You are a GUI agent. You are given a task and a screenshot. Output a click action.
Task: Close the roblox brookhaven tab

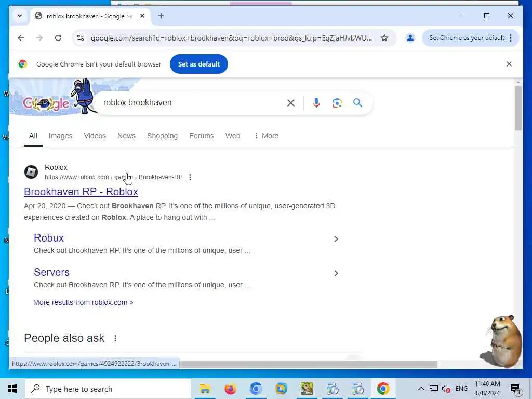[142, 16]
